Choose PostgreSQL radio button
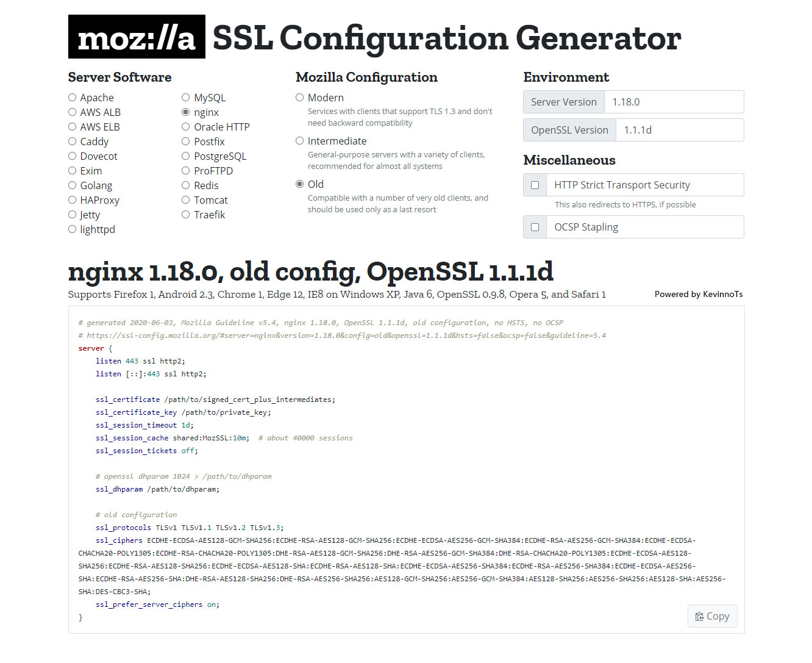This screenshot has width=812, height=663. click(186, 156)
